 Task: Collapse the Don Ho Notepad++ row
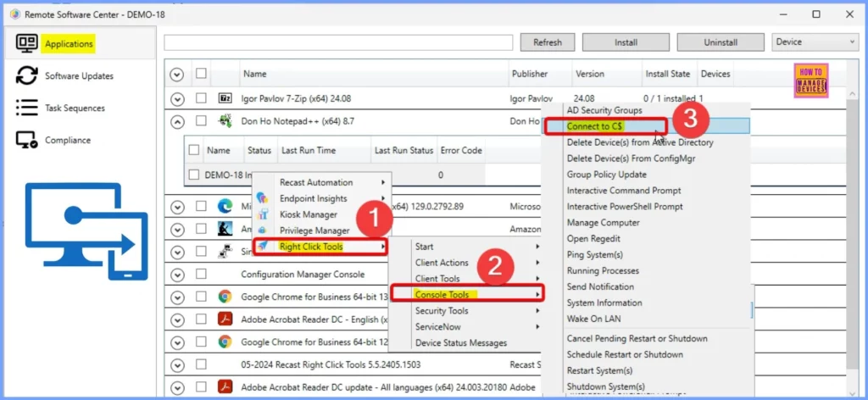[177, 121]
